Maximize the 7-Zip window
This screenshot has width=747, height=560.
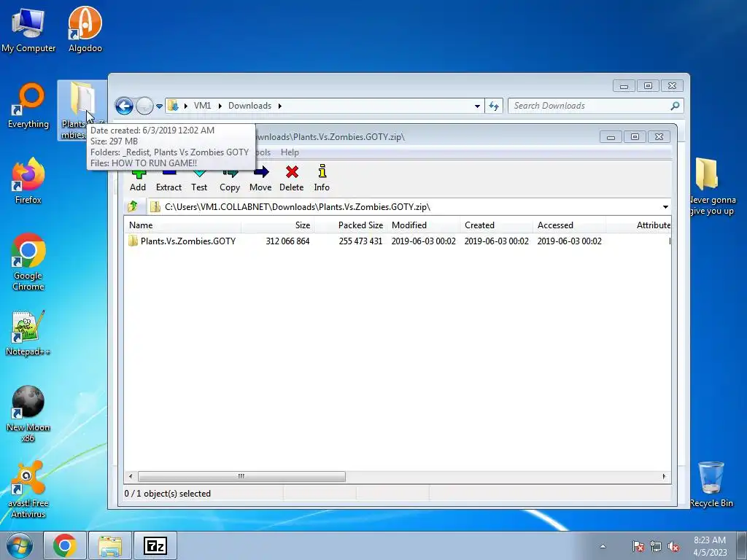tap(635, 137)
